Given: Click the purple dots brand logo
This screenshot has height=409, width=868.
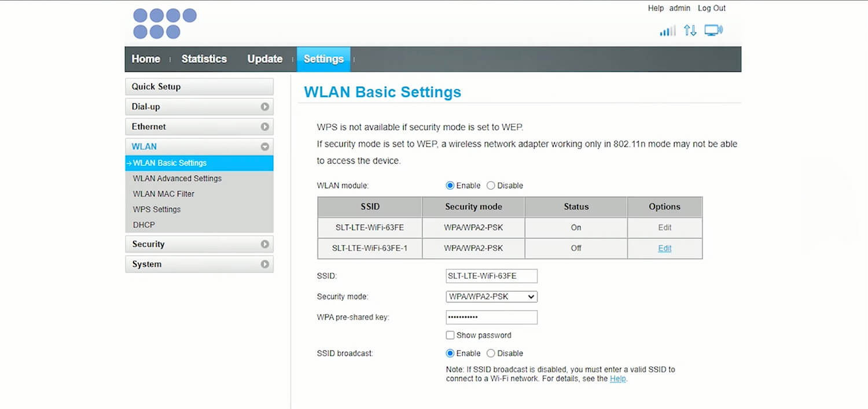Looking at the screenshot, I should (x=165, y=24).
